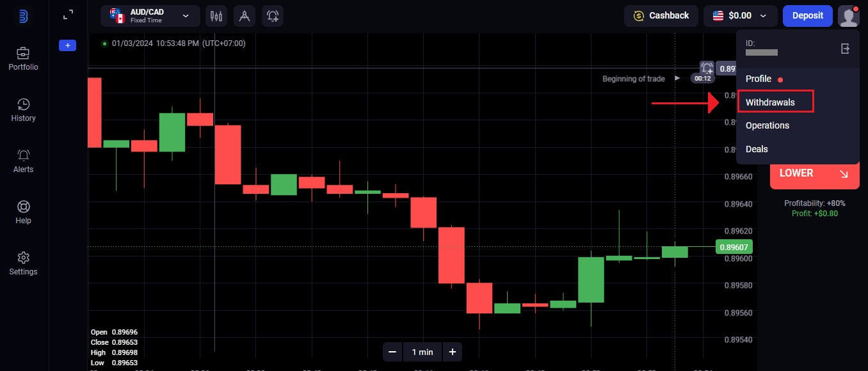Toggle fullscreen expand arrows icon

click(68, 14)
